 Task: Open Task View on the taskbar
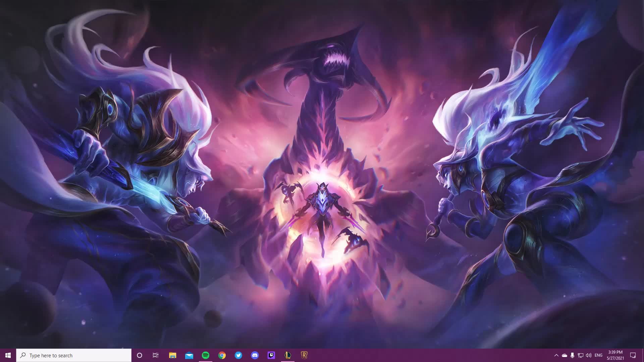(156, 355)
